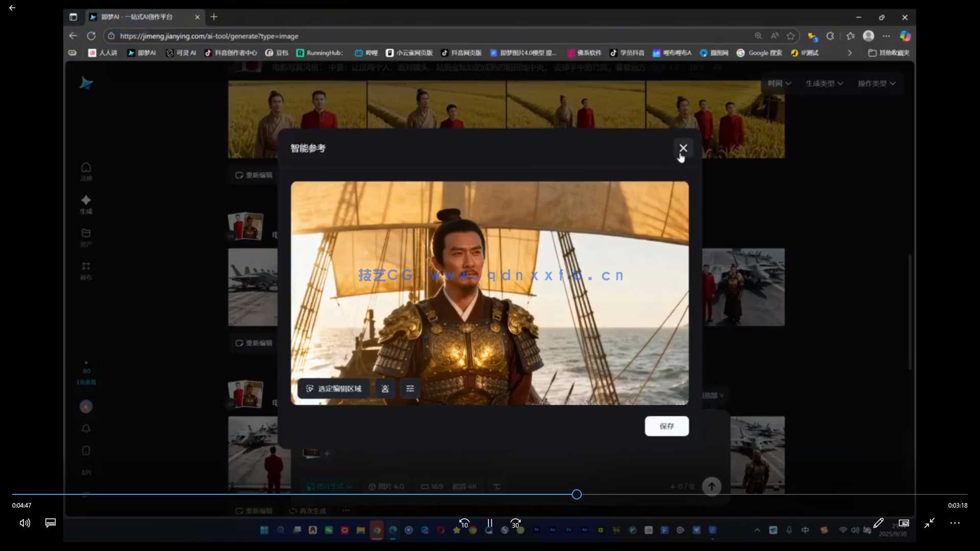Screen dimensions: 980x551
Task: Open the 画布 canvas sidebar icon
Action: click(86, 267)
